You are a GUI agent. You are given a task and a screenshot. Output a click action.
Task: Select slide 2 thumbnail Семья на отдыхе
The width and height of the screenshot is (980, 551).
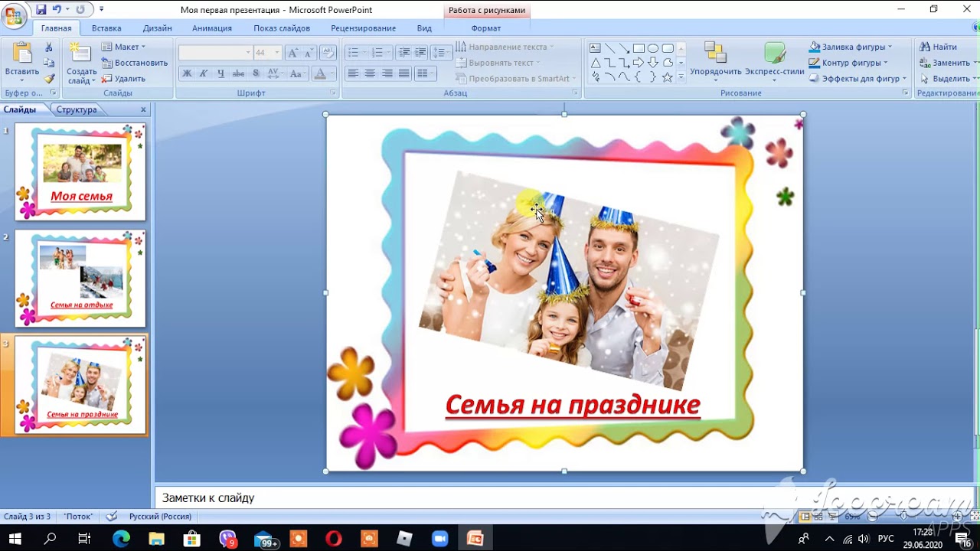(x=80, y=279)
